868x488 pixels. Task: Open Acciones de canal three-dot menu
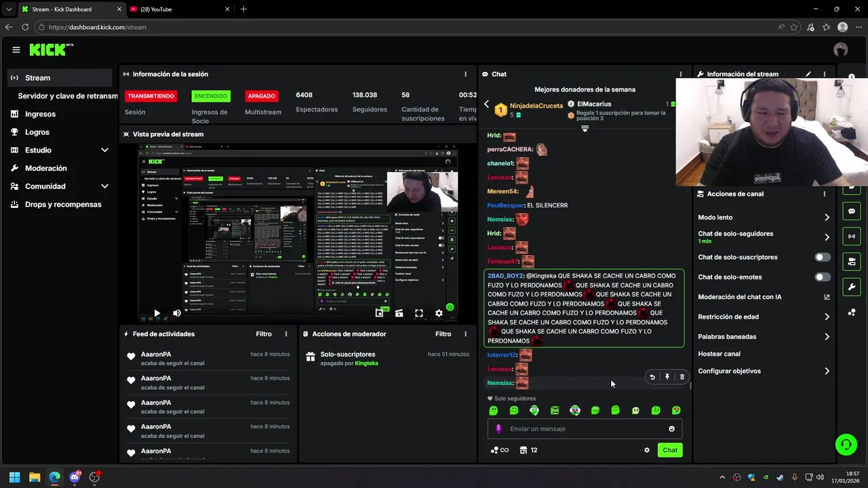click(825, 194)
